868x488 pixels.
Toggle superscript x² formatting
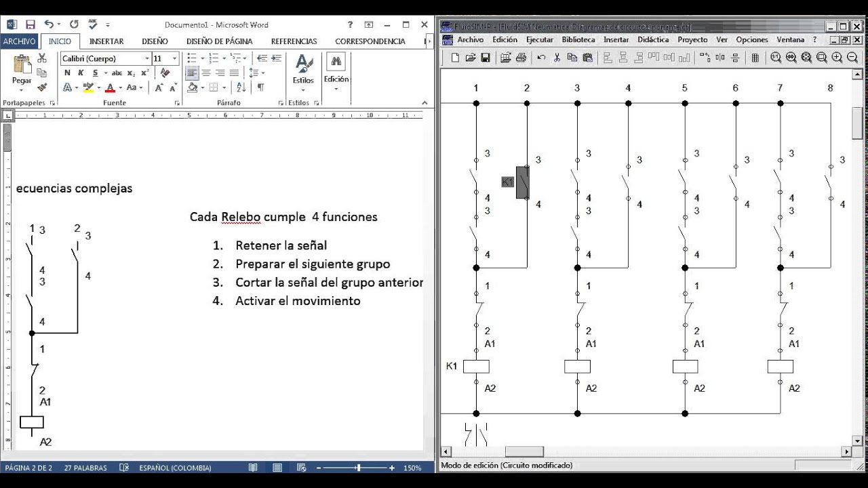coord(145,73)
